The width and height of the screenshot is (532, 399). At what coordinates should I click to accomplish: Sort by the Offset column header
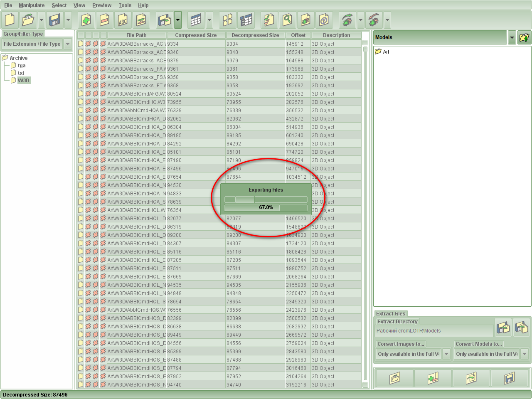[x=298, y=35]
